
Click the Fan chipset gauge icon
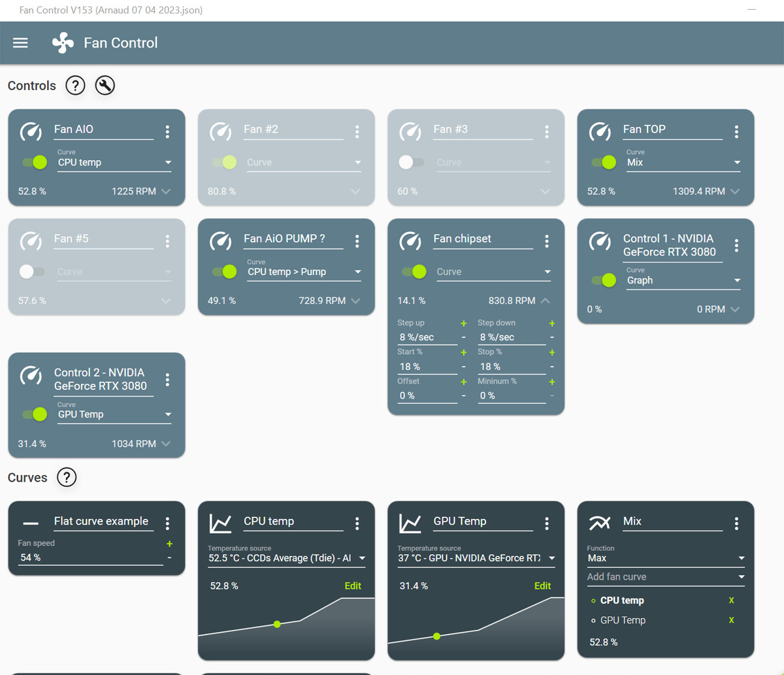pyautogui.click(x=410, y=241)
